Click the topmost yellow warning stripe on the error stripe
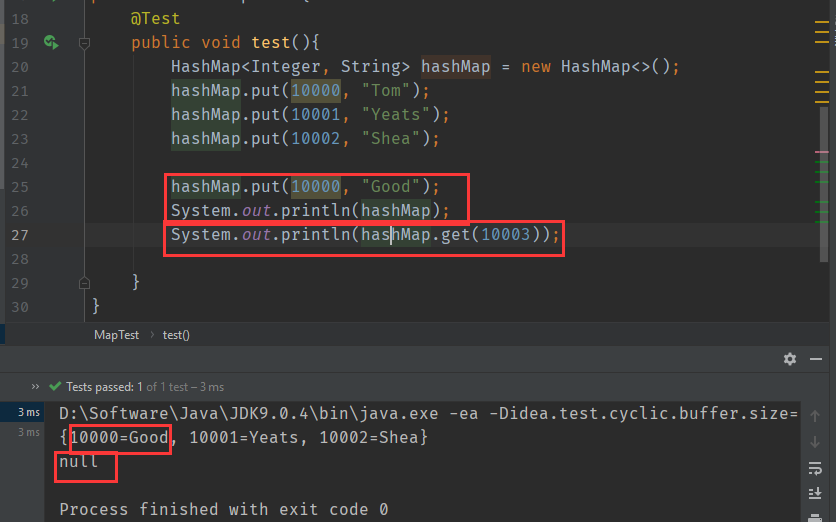The image size is (836, 522). pyautogui.click(x=822, y=23)
